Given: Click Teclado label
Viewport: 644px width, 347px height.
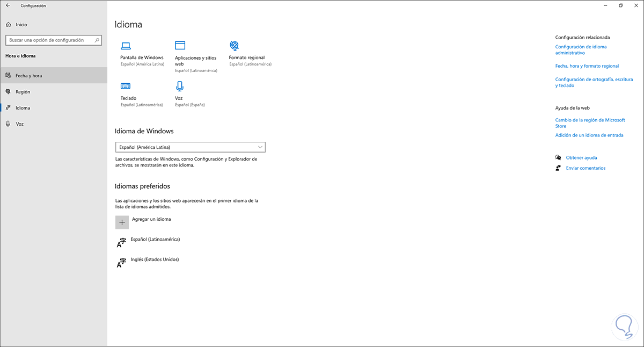Looking at the screenshot, I should click(128, 98).
